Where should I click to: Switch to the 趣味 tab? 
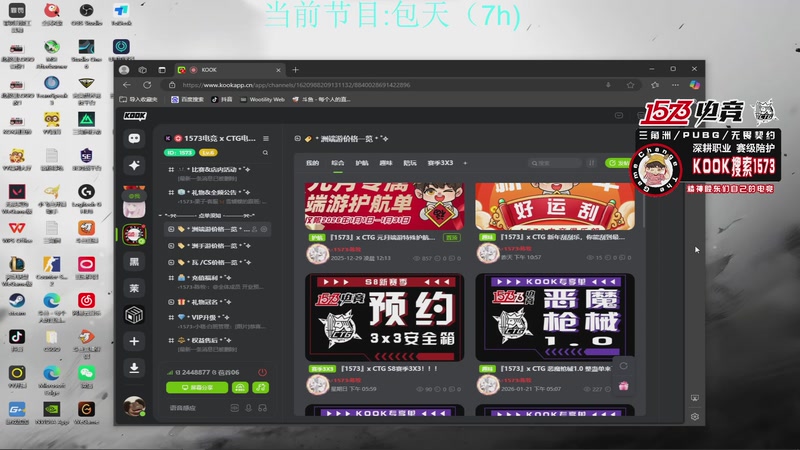386,163
